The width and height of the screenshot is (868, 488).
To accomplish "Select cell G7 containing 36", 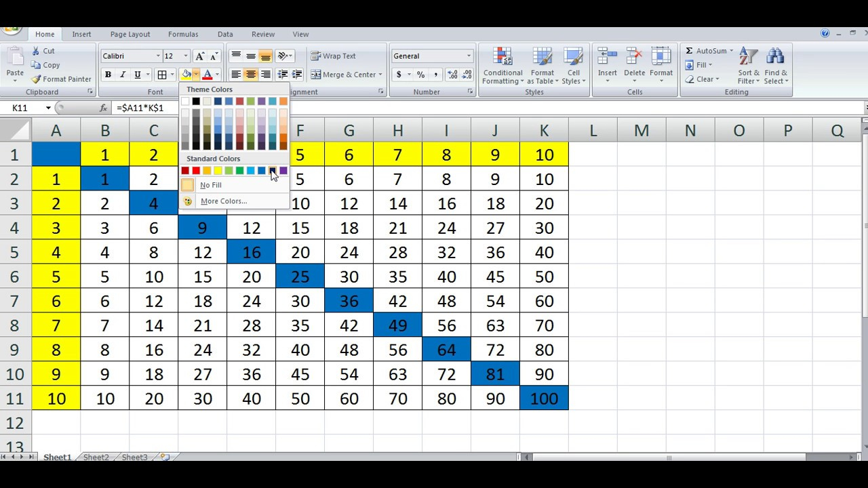I will 349,302.
